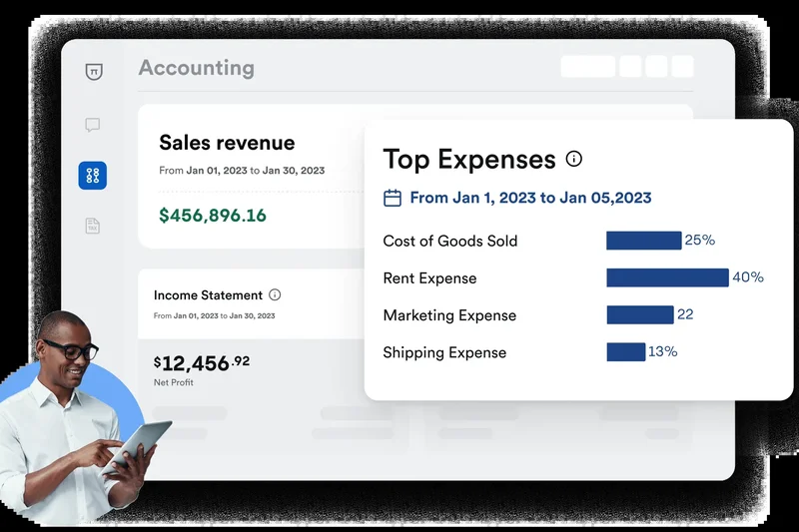Click the info icon beside Top Expenses
Image resolution: width=799 pixels, height=532 pixels.
(x=573, y=159)
